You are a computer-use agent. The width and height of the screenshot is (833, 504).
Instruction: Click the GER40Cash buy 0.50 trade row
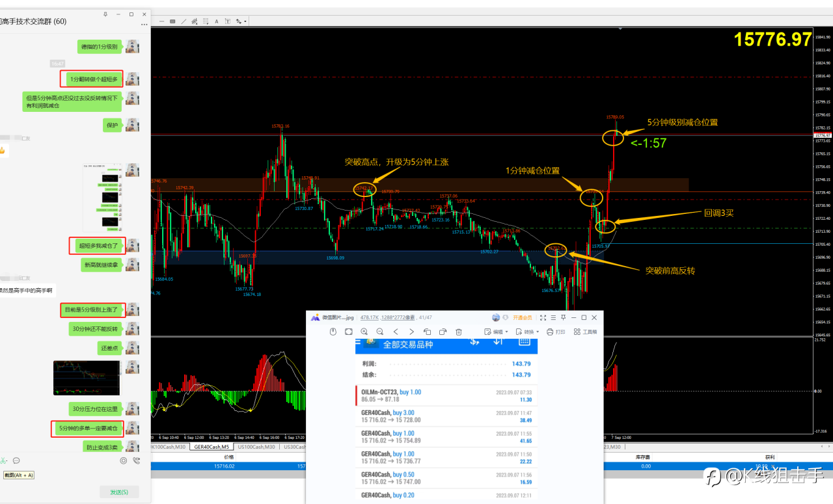446,478
